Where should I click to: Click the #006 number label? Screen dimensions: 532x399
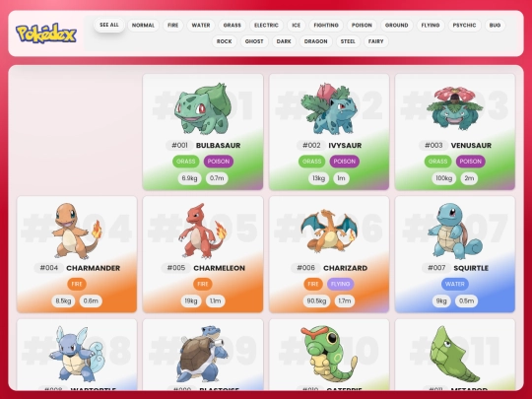pos(305,268)
